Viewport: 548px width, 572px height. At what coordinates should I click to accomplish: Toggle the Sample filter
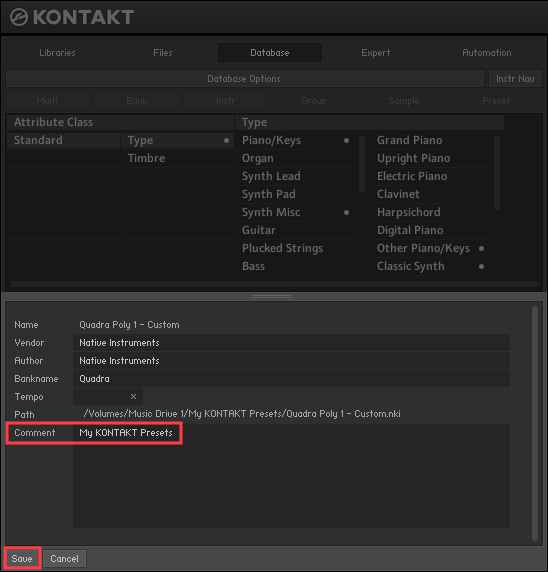[404, 100]
